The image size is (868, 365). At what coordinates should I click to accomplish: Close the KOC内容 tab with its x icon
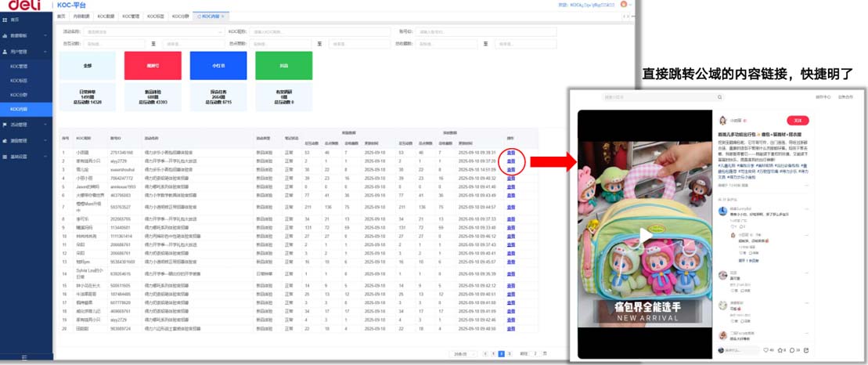223,16
